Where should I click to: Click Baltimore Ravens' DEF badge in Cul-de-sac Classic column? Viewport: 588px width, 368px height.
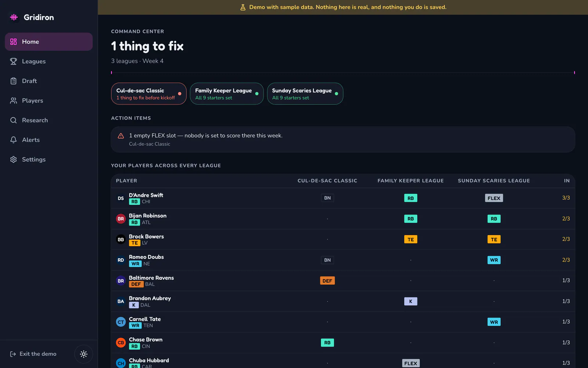point(327,281)
